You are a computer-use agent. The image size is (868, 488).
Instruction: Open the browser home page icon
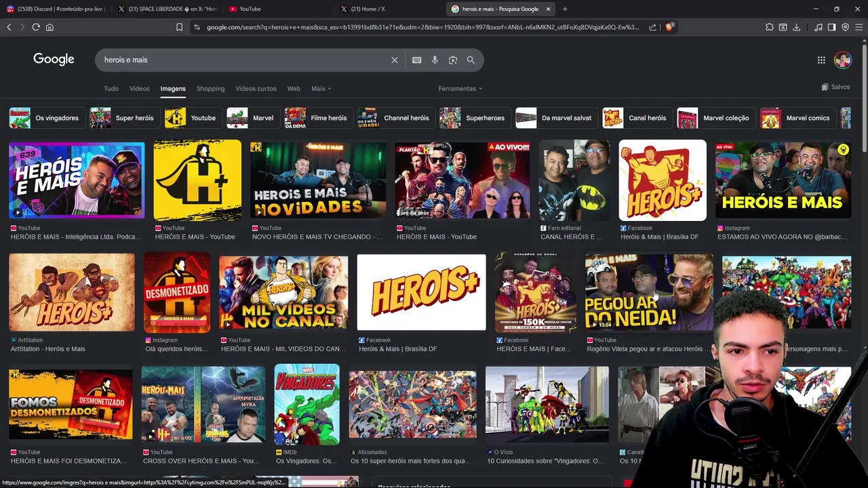coord(50,27)
